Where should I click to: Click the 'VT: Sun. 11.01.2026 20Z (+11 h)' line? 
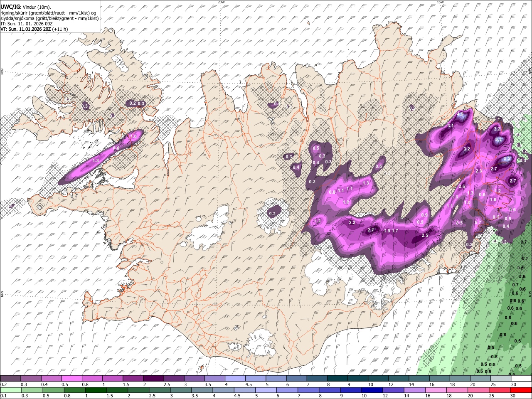tap(34, 29)
